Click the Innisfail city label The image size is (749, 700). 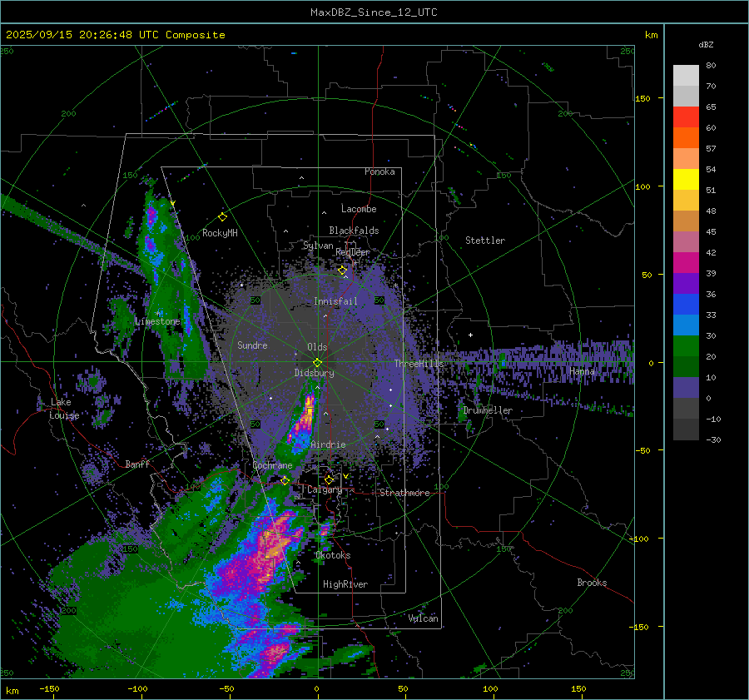point(335,301)
